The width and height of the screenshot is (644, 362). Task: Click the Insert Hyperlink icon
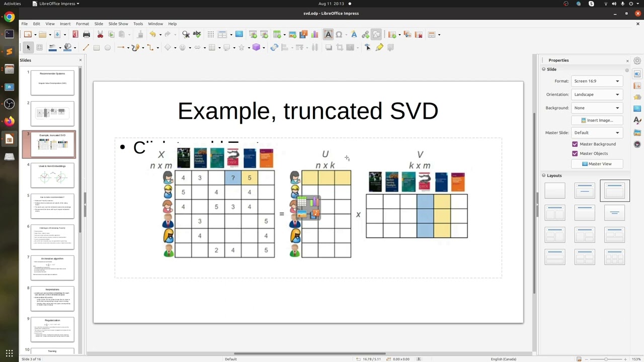pos(365,34)
